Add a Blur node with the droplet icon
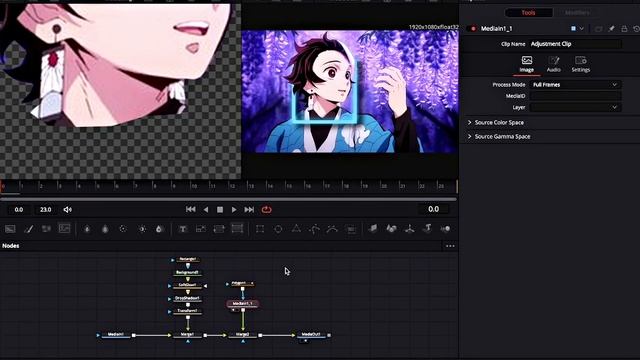 point(159,229)
